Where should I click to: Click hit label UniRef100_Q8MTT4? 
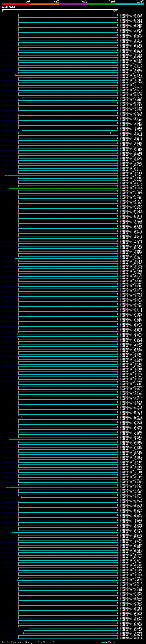click(x=131, y=638)
